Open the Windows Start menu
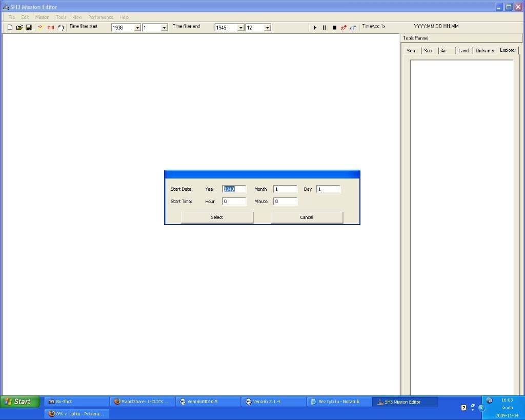The image size is (525, 420). click(18, 402)
